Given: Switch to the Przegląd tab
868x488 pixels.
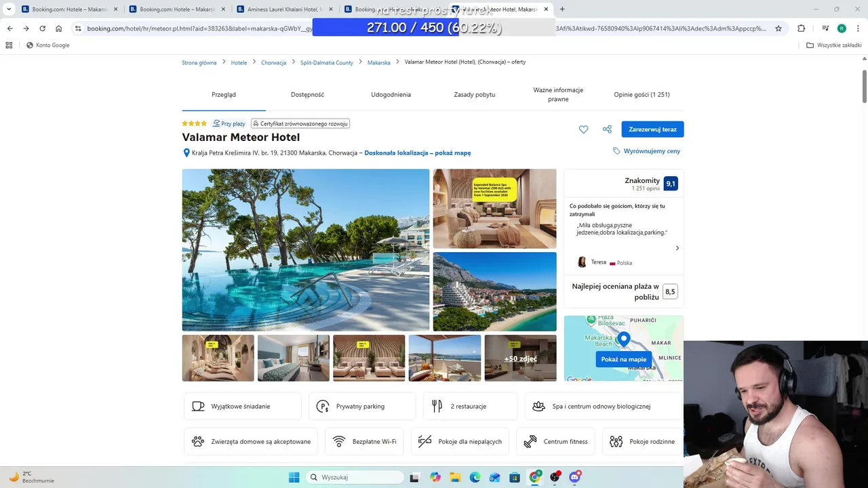Looking at the screenshot, I should 224,95.
